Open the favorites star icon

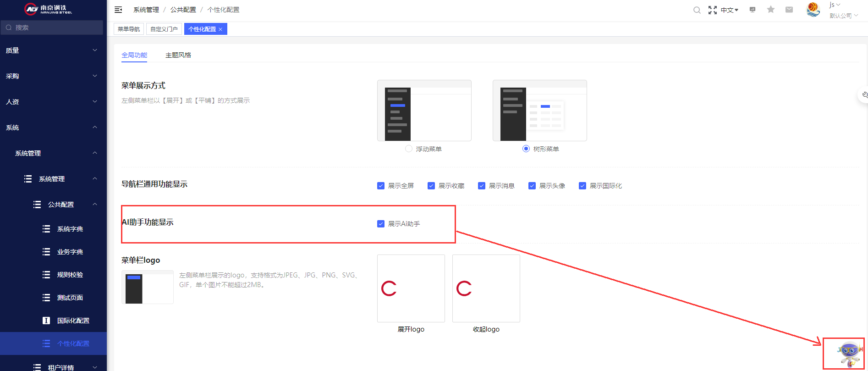pos(771,10)
